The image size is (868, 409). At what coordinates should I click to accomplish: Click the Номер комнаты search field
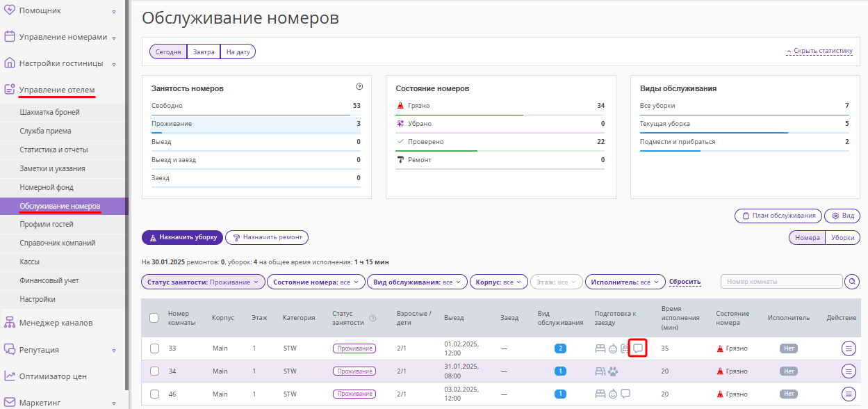click(x=782, y=282)
